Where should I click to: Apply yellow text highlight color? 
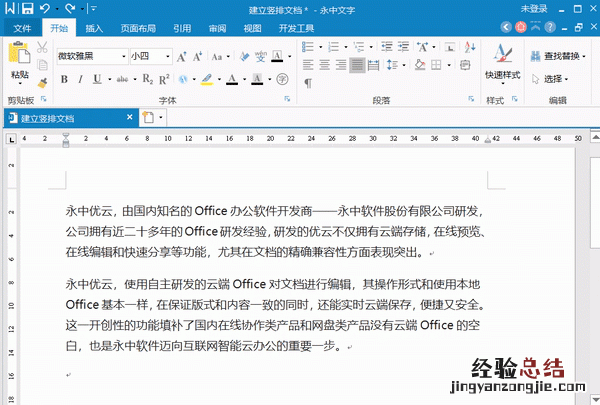click(x=207, y=79)
